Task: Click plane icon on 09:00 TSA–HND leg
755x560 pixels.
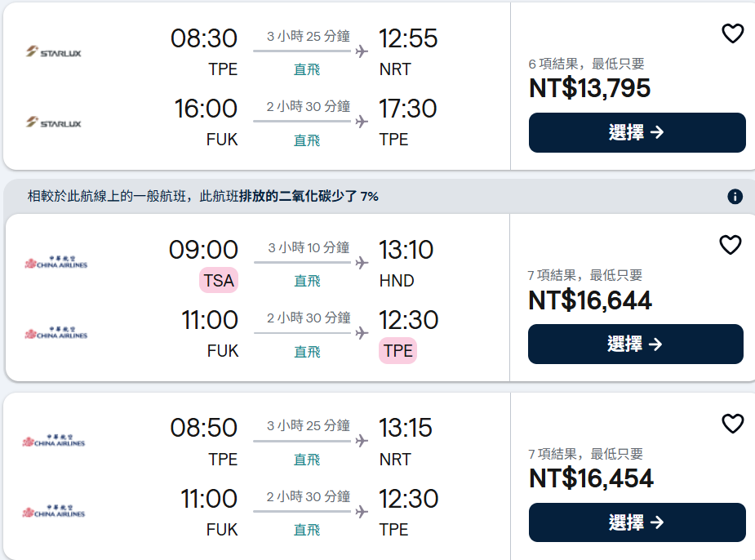Action: click(362, 263)
